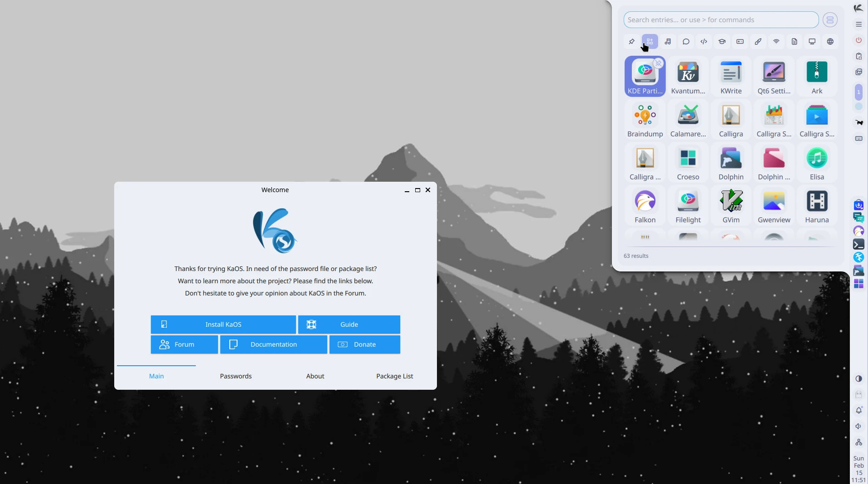Open the Donate button
Image resolution: width=868 pixels, height=484 pixels.
point(364,344)
